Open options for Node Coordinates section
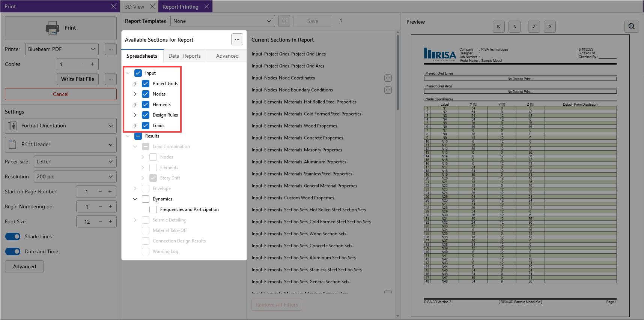Screen dimensions: 644x320 388,78
